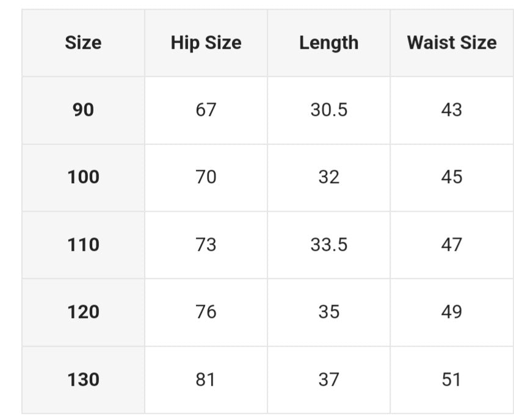Screen dimensions: 514x420
Task: Click the size 90 row label
Action: point(83,110)
